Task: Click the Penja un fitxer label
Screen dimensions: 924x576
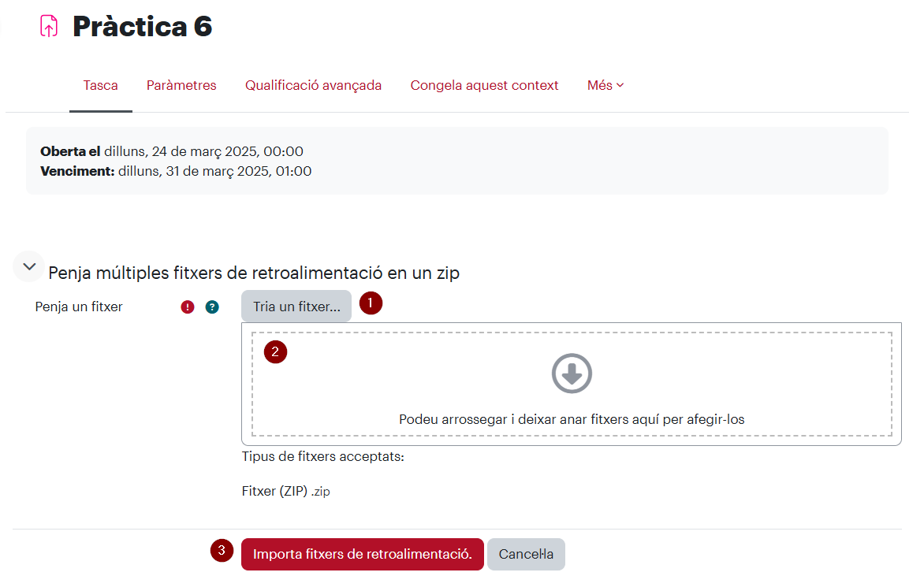Action: (x=79, y=307)
